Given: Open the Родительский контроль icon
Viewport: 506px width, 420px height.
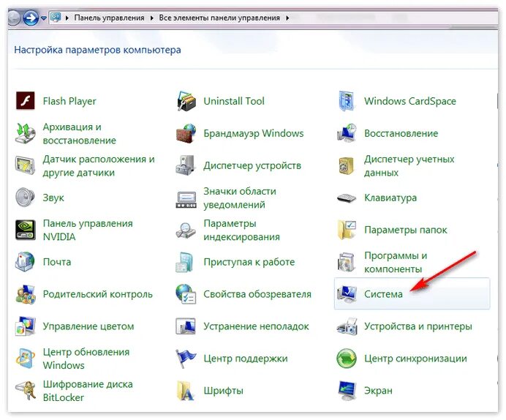Looking at the screenshot, I should 25,293.
